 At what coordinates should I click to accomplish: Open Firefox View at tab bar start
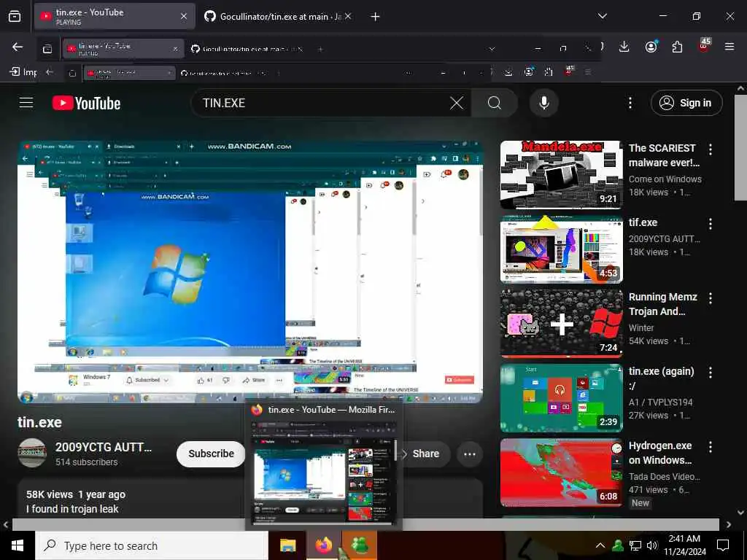pyautogui.click(x=15, y=16)
